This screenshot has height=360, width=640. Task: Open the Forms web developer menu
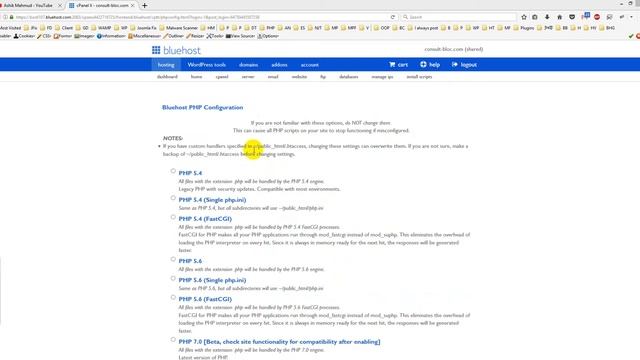[63, 36]
